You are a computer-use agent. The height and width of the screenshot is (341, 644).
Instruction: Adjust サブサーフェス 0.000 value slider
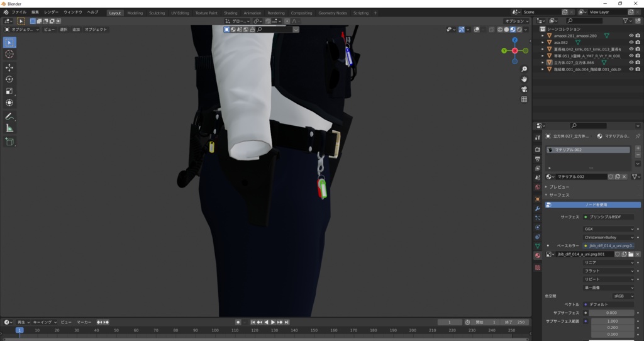(x=611, y=313)
